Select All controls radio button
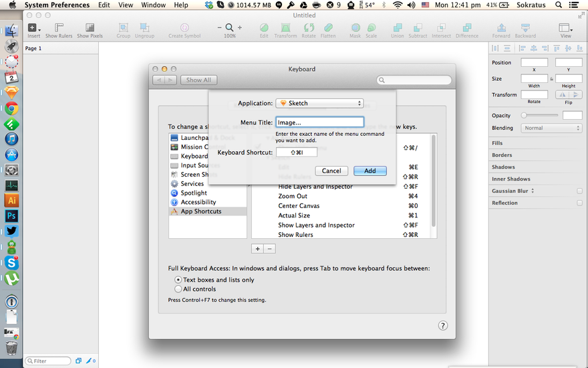 178,289
